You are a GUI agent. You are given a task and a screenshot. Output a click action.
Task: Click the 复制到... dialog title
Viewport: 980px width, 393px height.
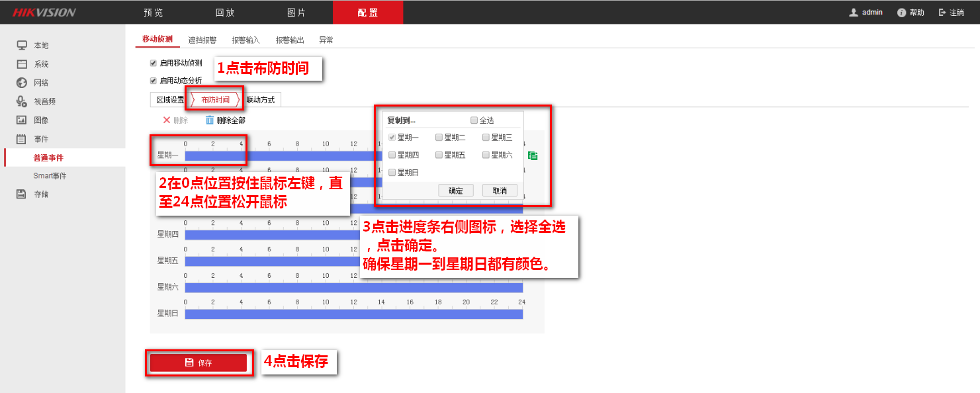[402, 120]
